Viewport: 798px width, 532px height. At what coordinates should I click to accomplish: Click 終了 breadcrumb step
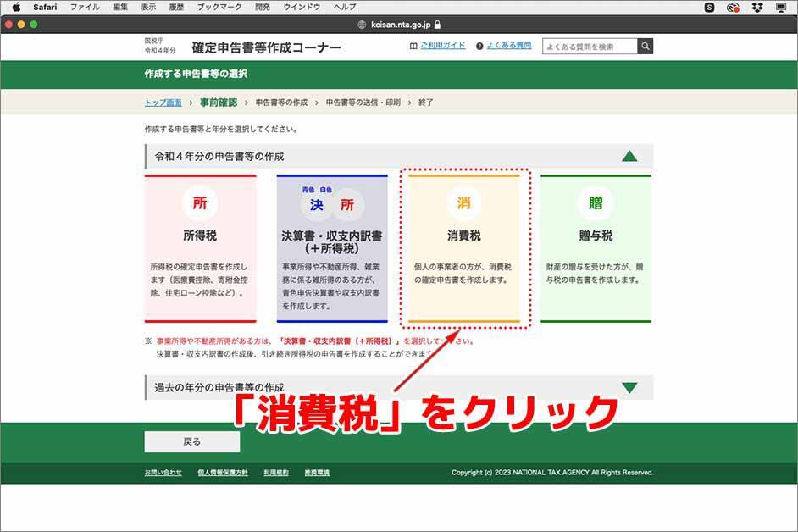click(426, 103)
